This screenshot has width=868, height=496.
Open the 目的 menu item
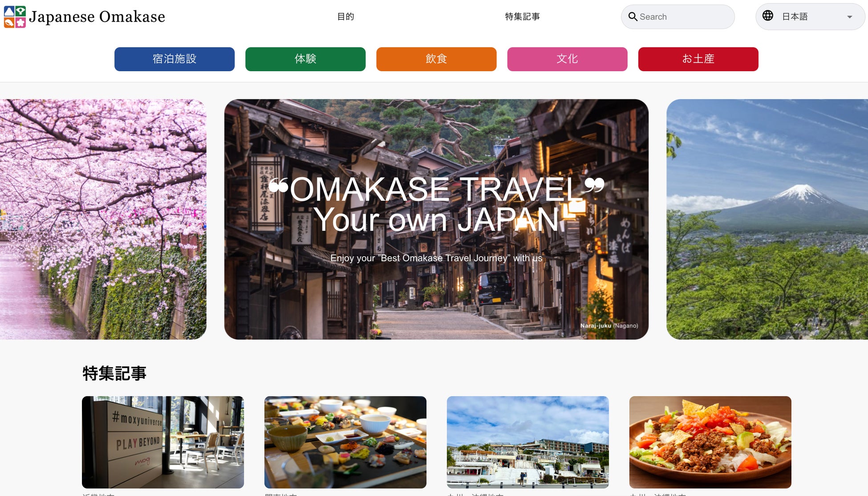click(x=345, y=17)
